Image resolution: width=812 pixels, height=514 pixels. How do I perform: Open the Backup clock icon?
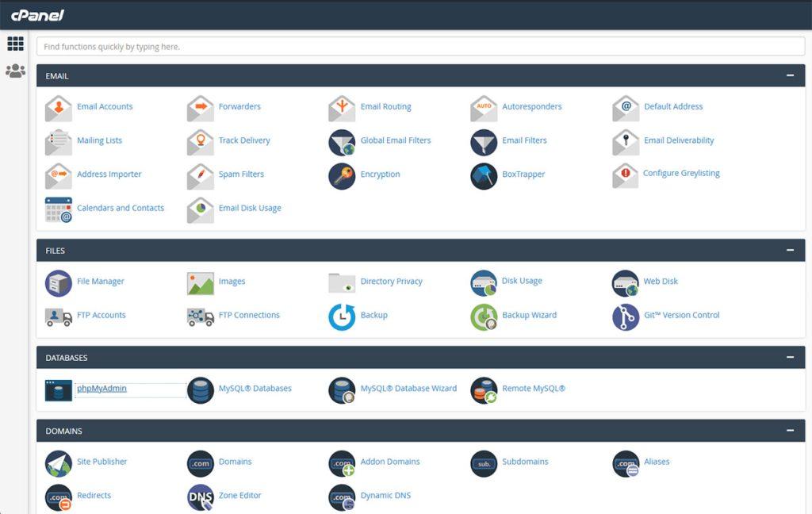point(342,316)
